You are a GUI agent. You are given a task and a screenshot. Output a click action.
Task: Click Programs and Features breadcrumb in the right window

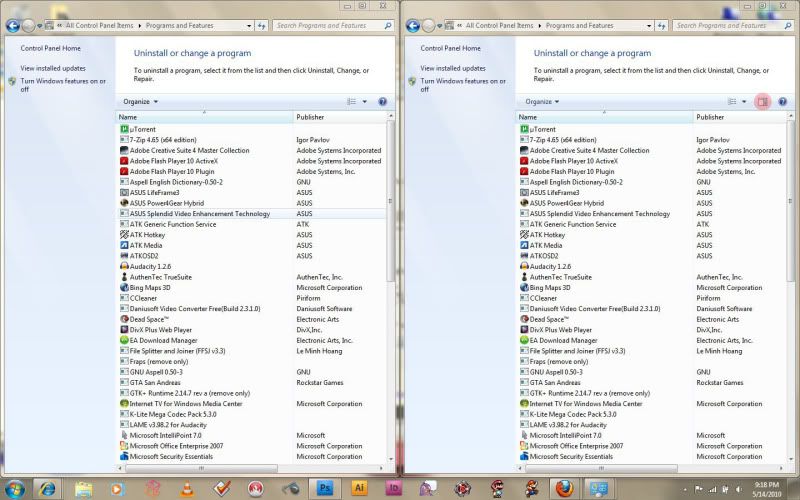(x=579, y=26)
